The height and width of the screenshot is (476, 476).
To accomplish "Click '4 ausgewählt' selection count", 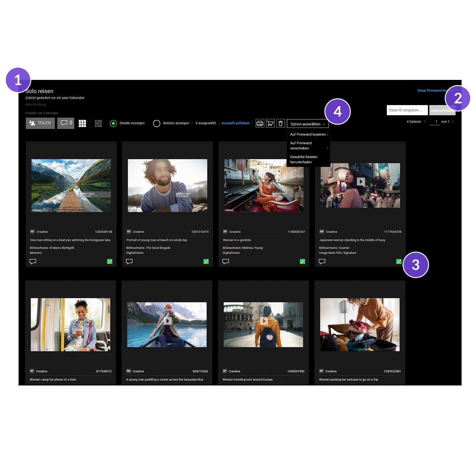I will [206, 123].
